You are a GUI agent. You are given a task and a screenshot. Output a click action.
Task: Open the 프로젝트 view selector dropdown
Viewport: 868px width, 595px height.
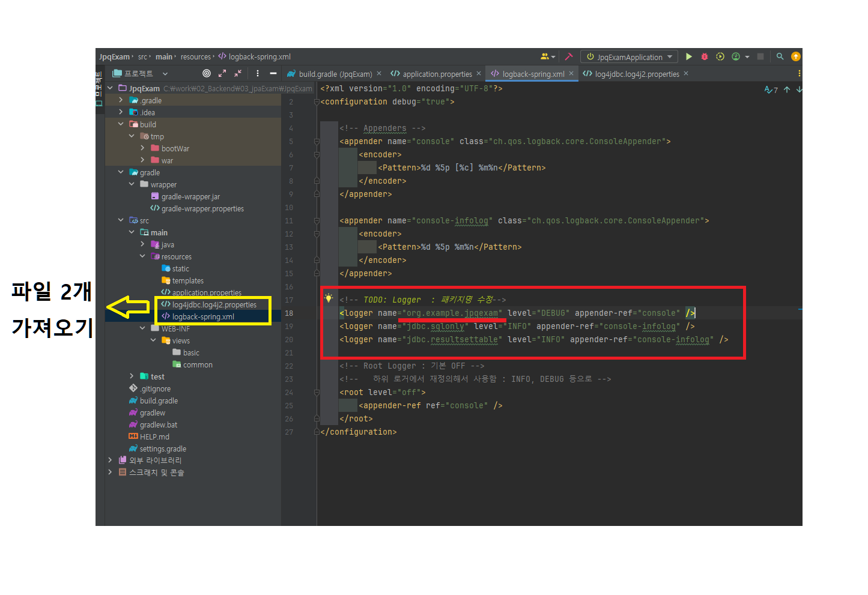tap(140, 73)
